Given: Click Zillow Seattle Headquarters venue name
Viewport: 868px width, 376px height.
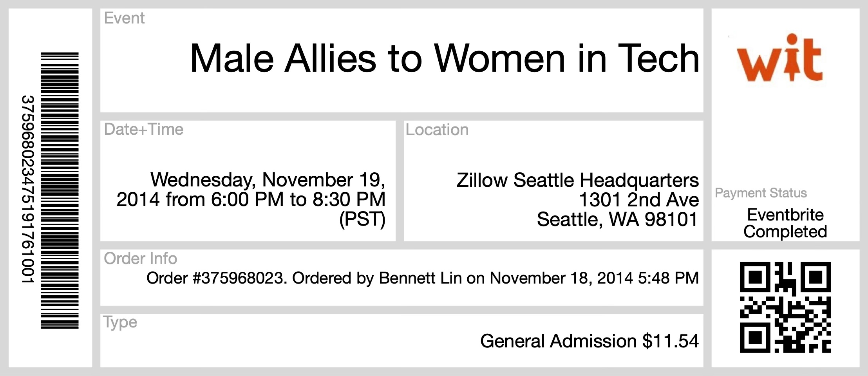Looking at the screenshot, I should [x=578, y=180].
